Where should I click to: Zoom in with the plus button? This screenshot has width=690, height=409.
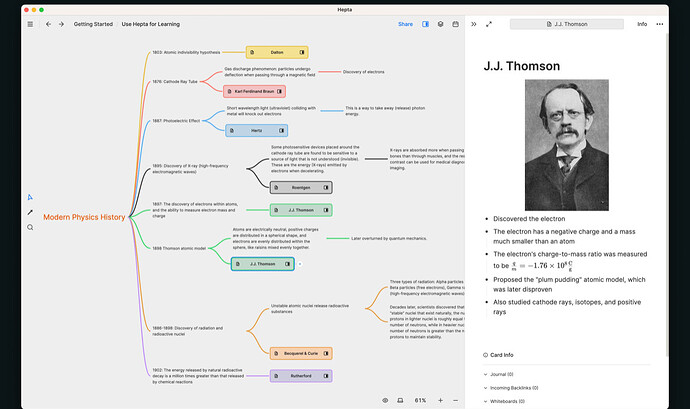pos(440,401)
